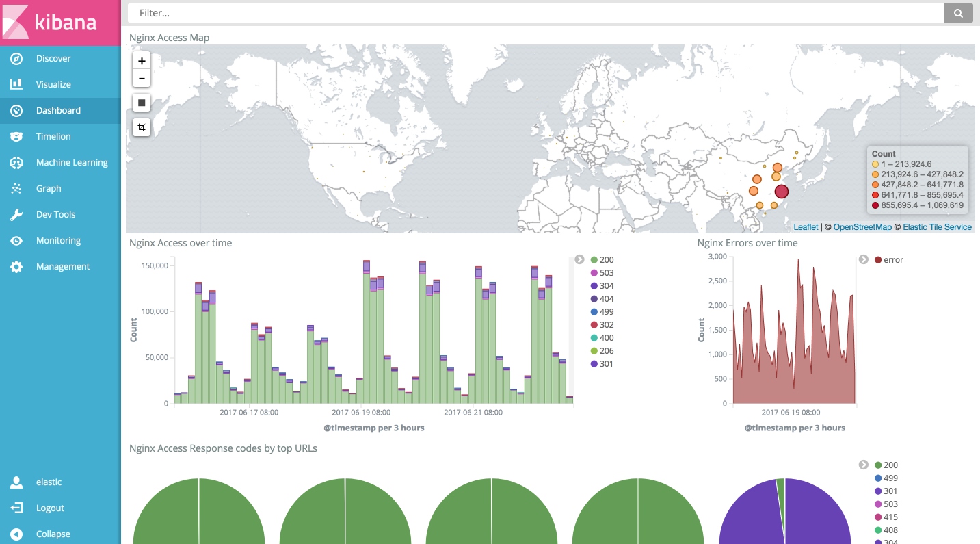
Task: Click into the Filter input field
Action: click(x=535, y=12)
